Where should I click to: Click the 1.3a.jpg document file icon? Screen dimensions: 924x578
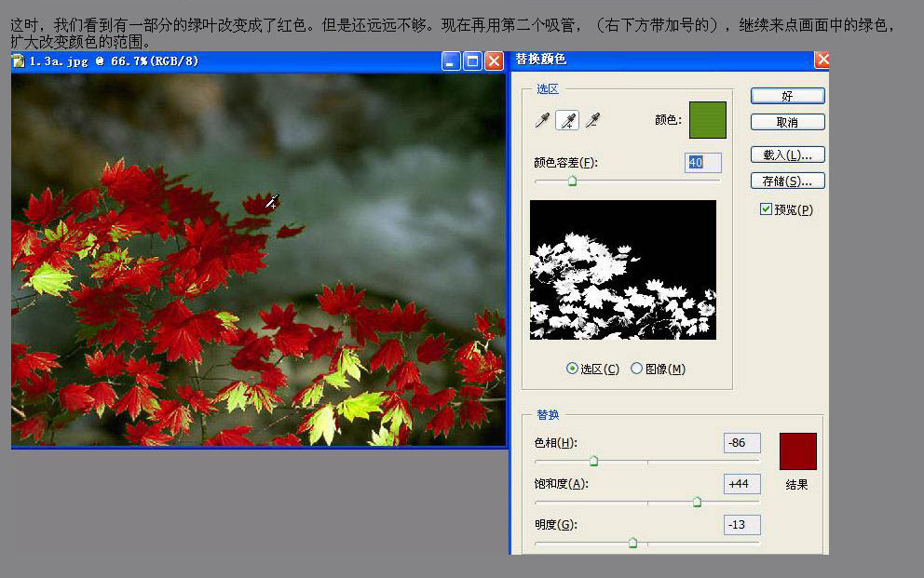pos(19,60)
